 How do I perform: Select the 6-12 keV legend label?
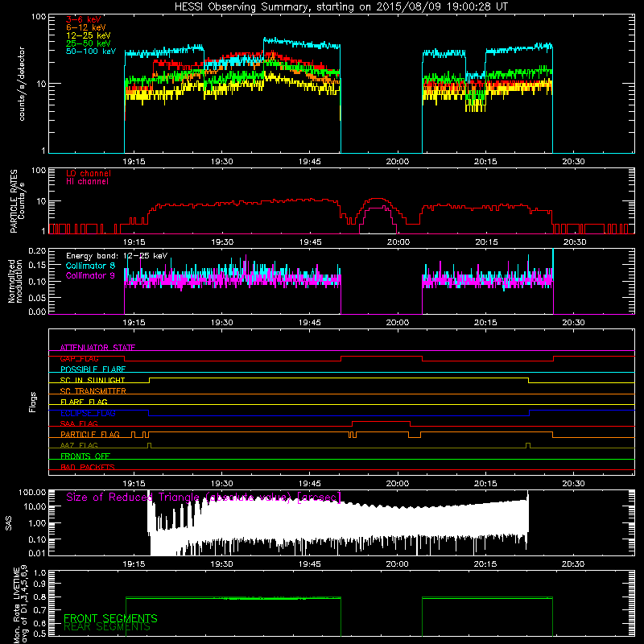click(x=86, y=27)
